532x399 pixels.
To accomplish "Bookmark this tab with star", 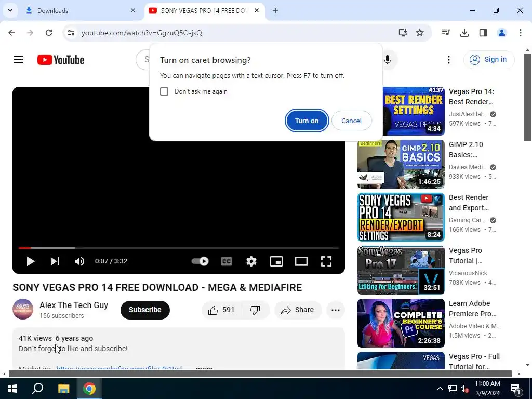I will tap(420, 33).
